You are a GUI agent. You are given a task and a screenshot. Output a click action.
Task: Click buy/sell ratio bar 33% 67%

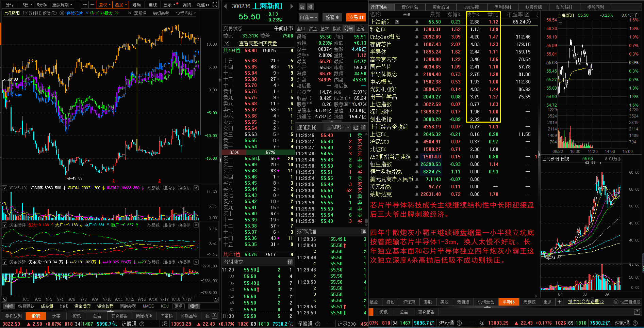pyautogui.click(x=258, y=152)
